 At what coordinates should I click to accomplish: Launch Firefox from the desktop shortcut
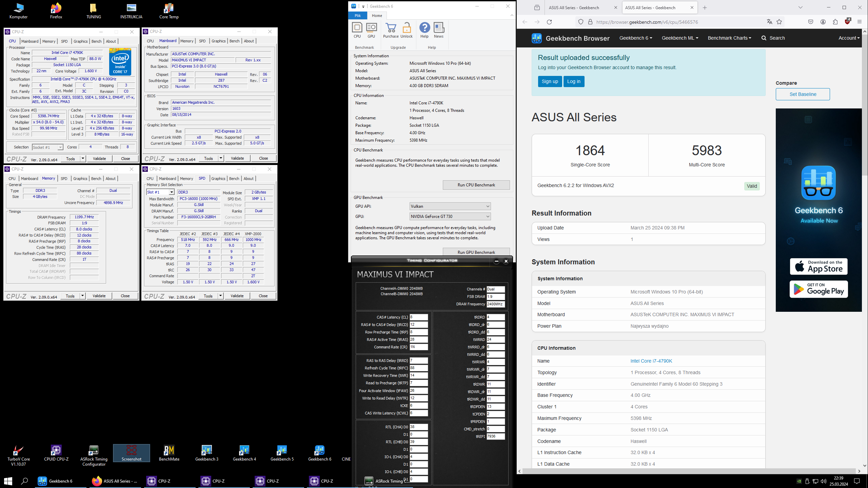[x=56, y=11]
